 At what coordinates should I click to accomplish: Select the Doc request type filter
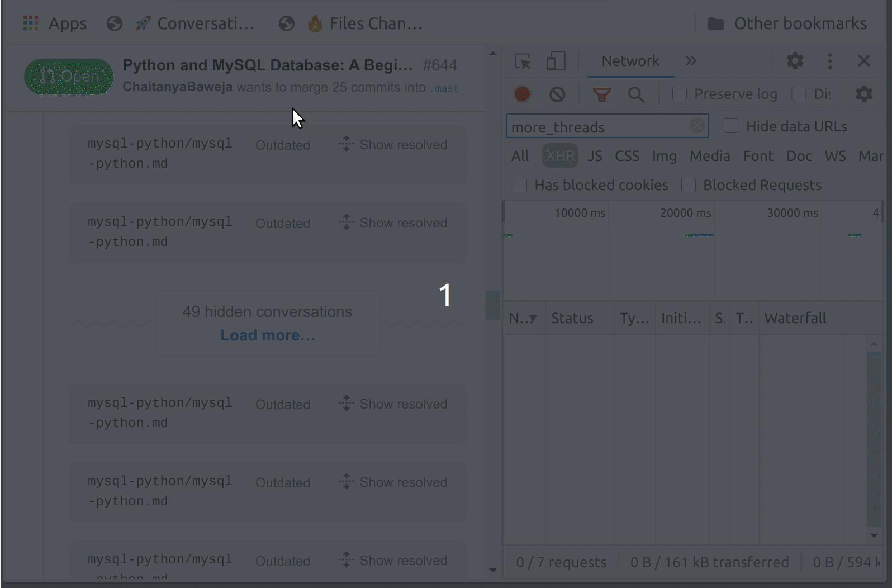799,156
